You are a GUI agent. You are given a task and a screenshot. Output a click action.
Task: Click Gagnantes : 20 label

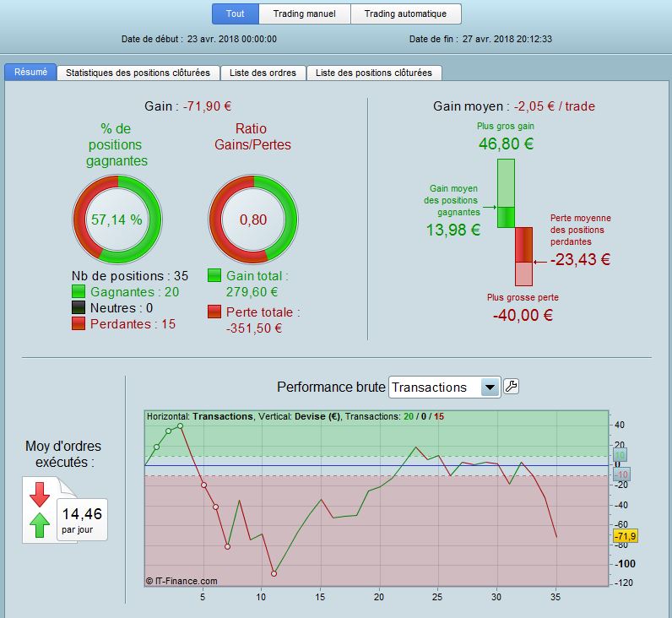coord(134,292)
